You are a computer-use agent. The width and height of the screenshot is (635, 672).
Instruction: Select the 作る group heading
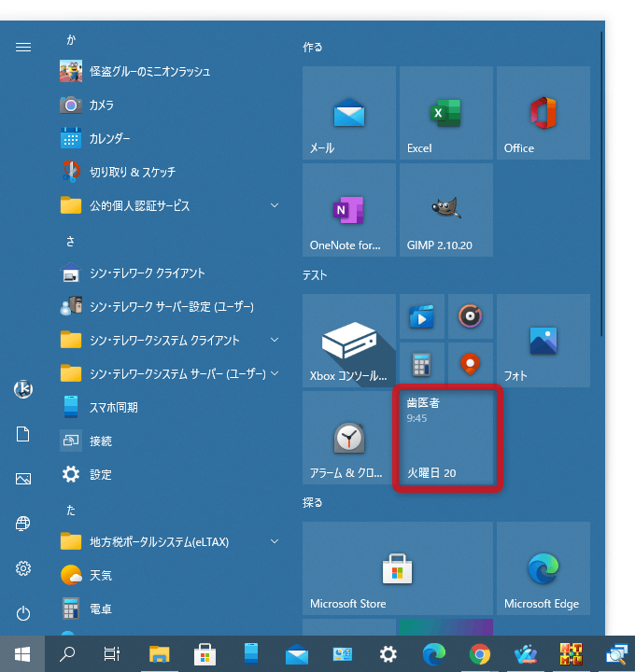point(313,48)
